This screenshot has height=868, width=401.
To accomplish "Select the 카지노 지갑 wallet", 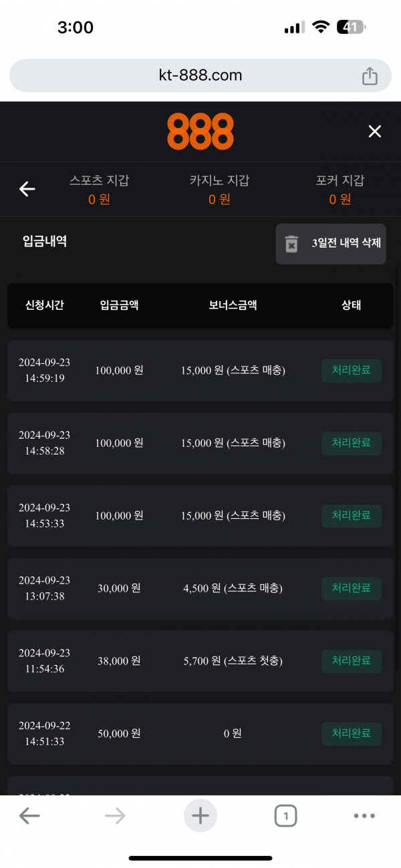I will (x=219, y=190).
